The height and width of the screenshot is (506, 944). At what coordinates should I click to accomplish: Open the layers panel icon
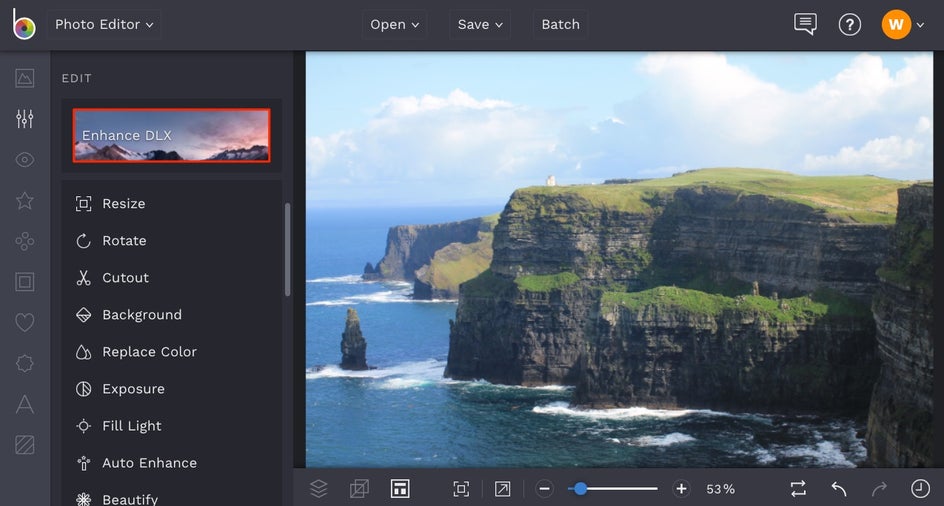click(x=318, y=488)
